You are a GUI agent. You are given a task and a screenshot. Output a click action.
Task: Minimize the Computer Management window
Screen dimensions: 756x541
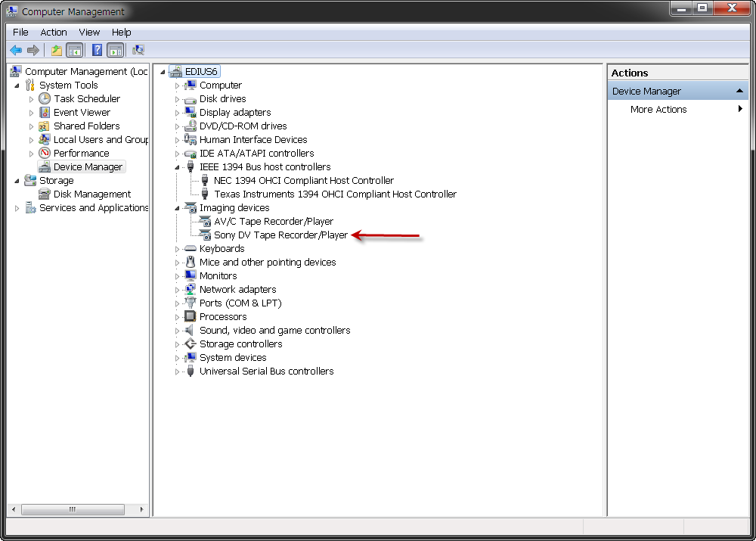click(x=681, y=8)
